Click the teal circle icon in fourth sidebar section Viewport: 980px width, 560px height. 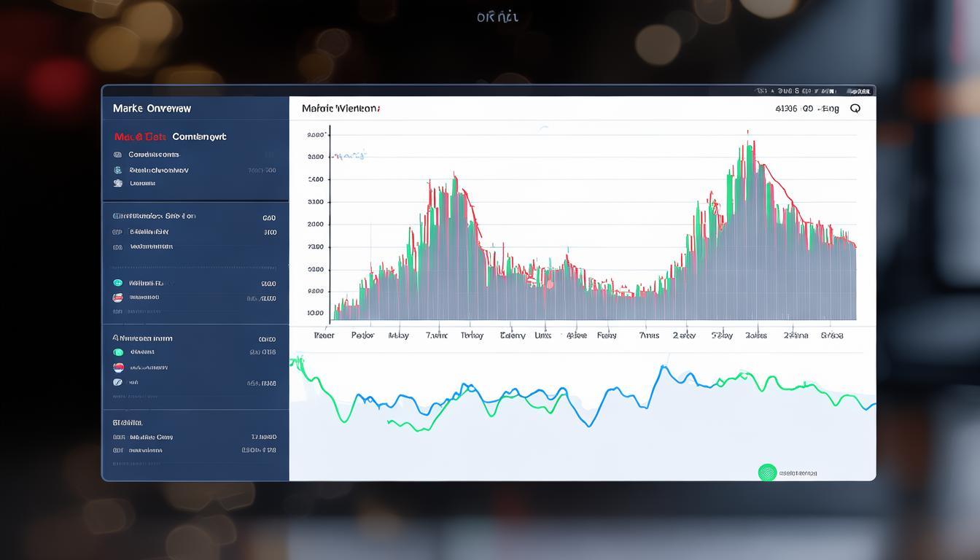117,352
